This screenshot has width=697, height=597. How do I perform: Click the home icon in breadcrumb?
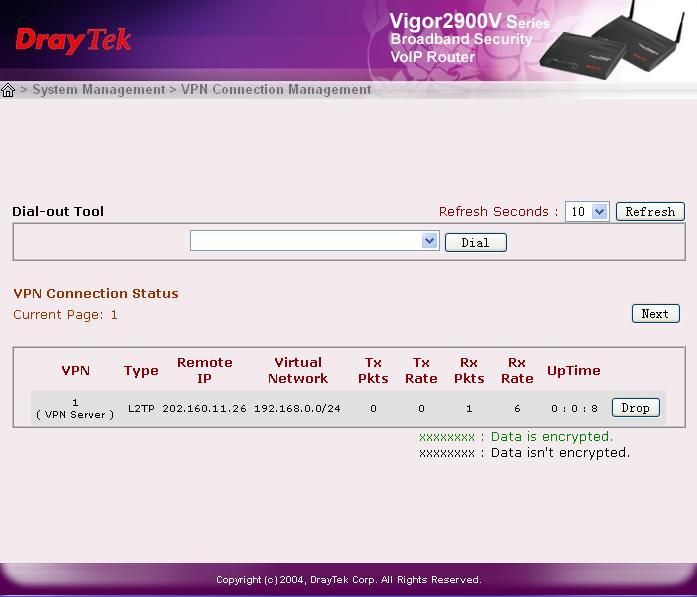pyautogui.click(x=8, y=90)
